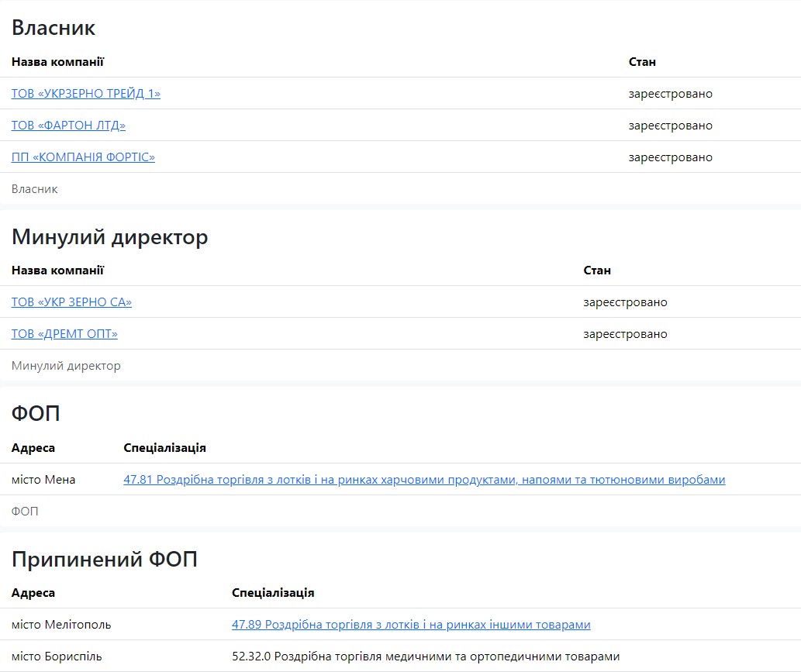Select the місто Мелітополь address cell
This screenshot has height=672, width=801.
(61, 625)
